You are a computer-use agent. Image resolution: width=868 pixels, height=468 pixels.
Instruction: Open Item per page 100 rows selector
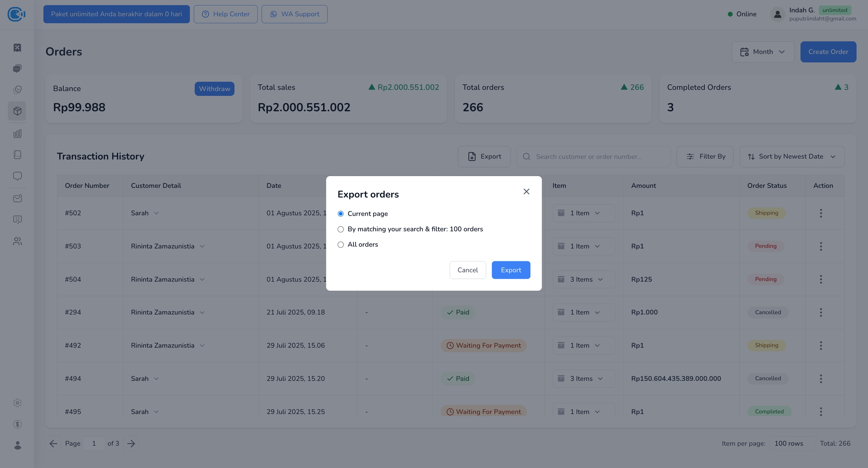(792, 443)
